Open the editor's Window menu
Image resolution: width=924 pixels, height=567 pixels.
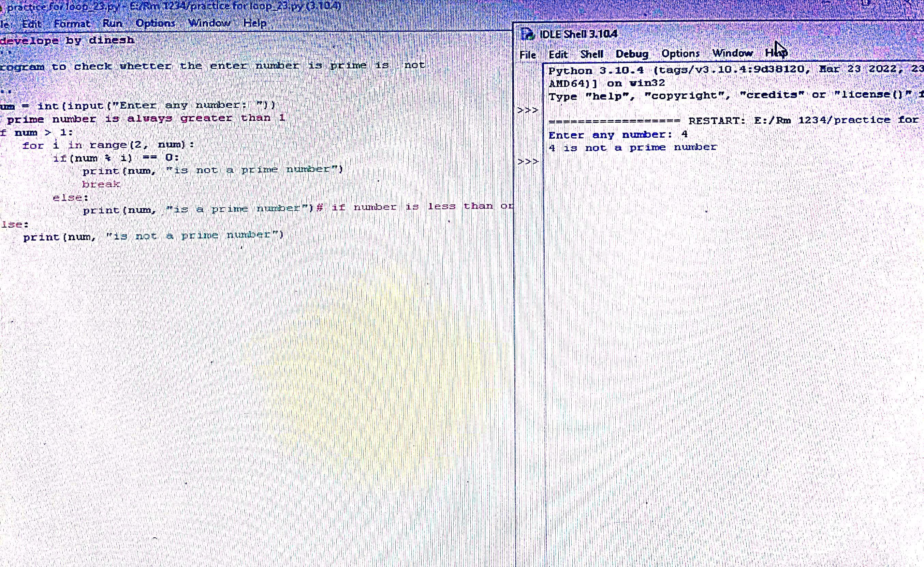pos(209,23)
